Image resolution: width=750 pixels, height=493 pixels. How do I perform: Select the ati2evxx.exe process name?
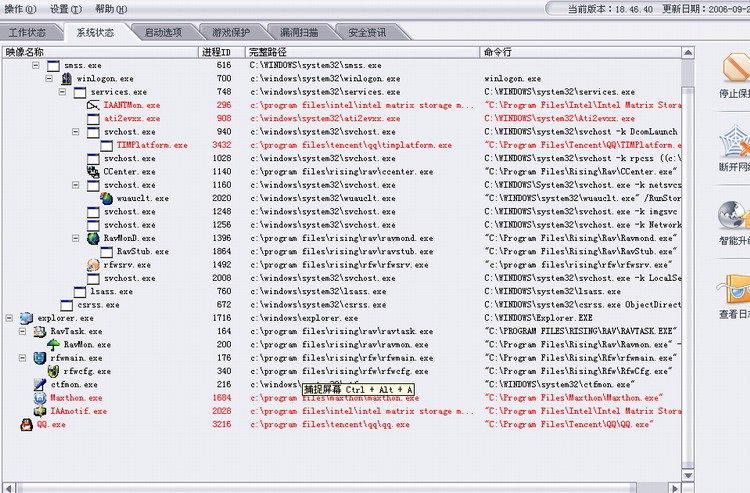tap(132, 118)
